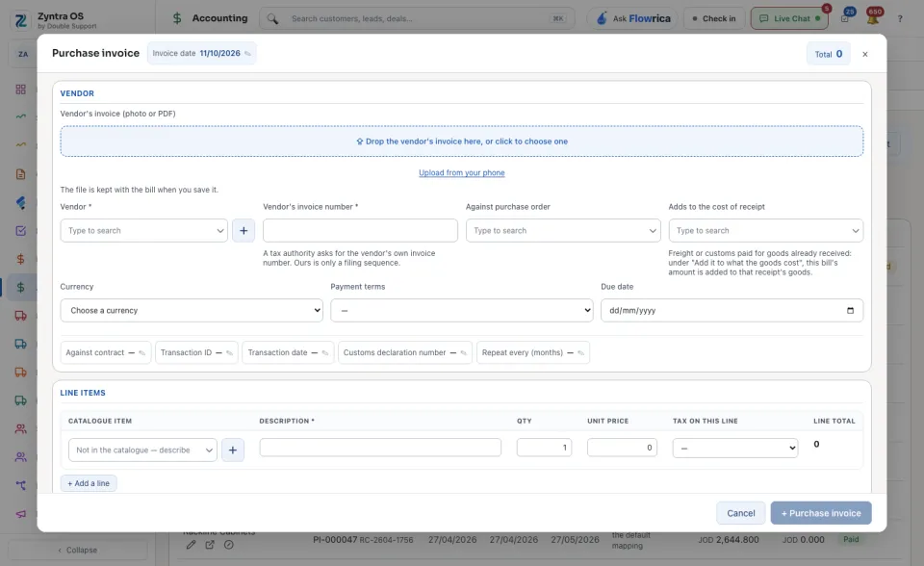Click the Ask Flowrica button

click(632, 19)
